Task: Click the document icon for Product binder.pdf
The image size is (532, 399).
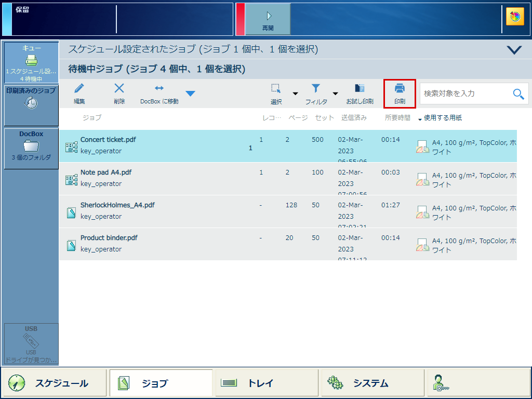Action: (71, 245)
